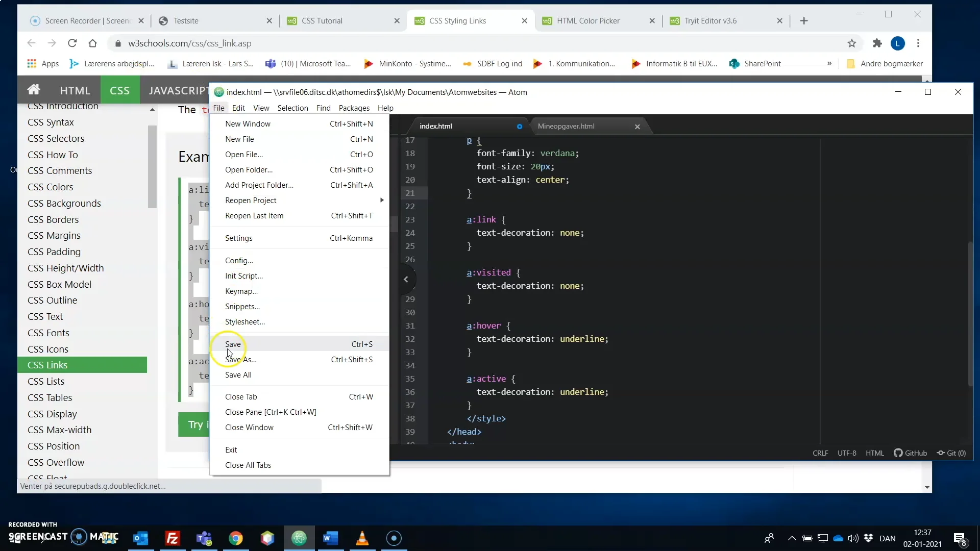The width and height of the screenshot is (980, 551).
Task: Open Microsoft Teams from the taskbar
Action: click(x=204, y=538)
